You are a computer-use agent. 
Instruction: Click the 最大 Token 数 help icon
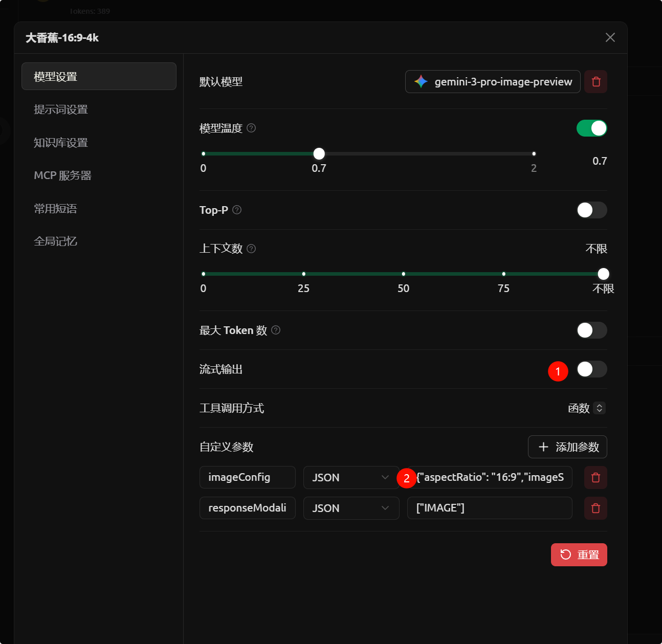[275, 330]
